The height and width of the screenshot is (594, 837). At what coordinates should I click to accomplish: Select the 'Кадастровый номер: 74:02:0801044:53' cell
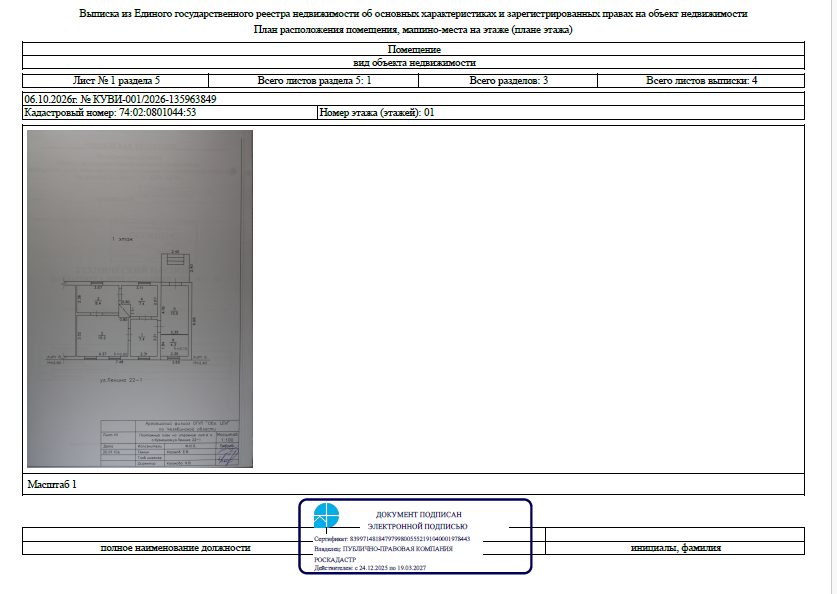170,113
